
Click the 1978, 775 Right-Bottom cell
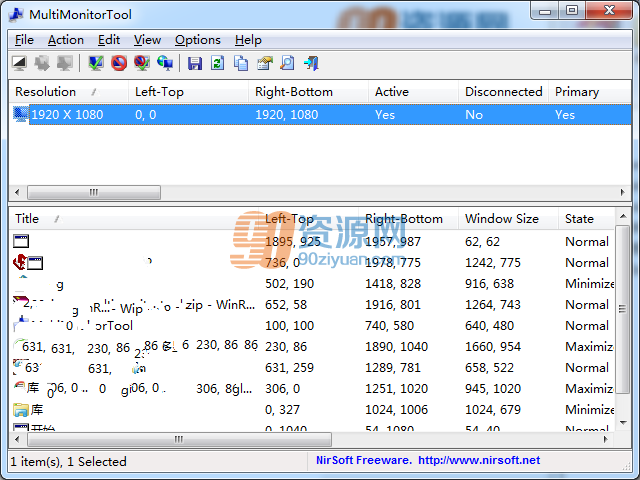[x=393, y=262]
